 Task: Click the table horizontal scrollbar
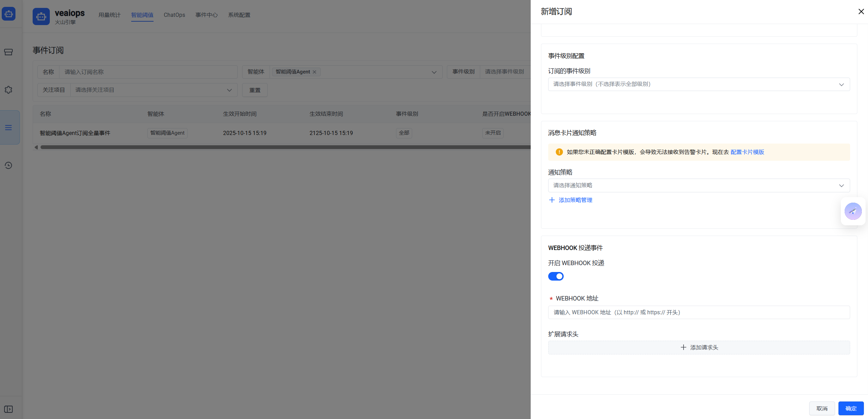point(285,147)
